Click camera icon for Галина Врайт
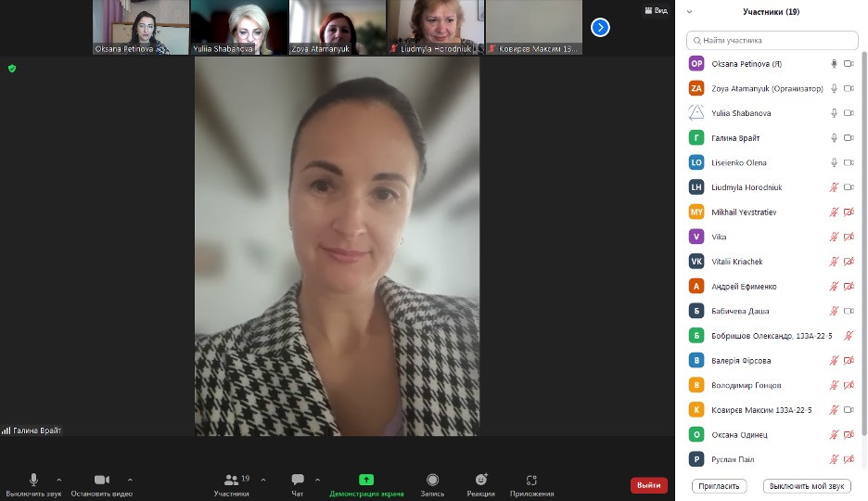 849,138
